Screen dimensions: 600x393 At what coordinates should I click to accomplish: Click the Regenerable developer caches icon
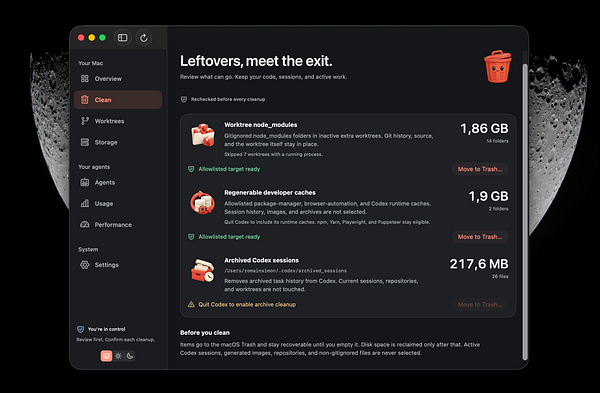pos(202,202)
